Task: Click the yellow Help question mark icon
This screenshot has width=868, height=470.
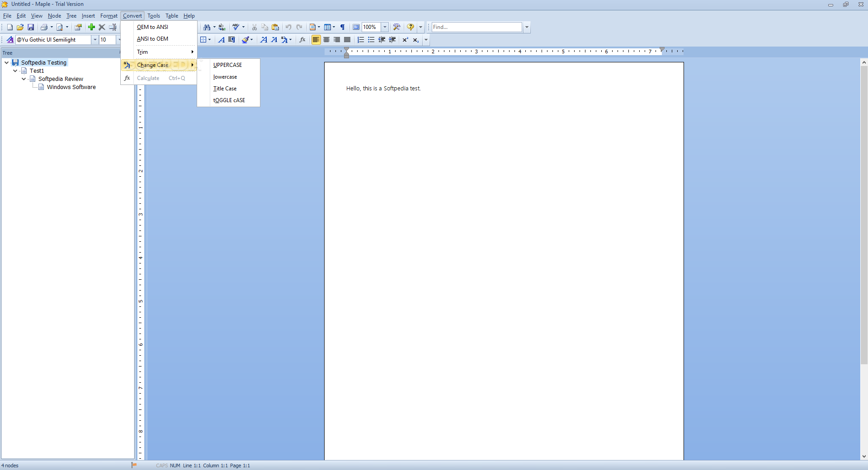Action: tap(410, 27)
